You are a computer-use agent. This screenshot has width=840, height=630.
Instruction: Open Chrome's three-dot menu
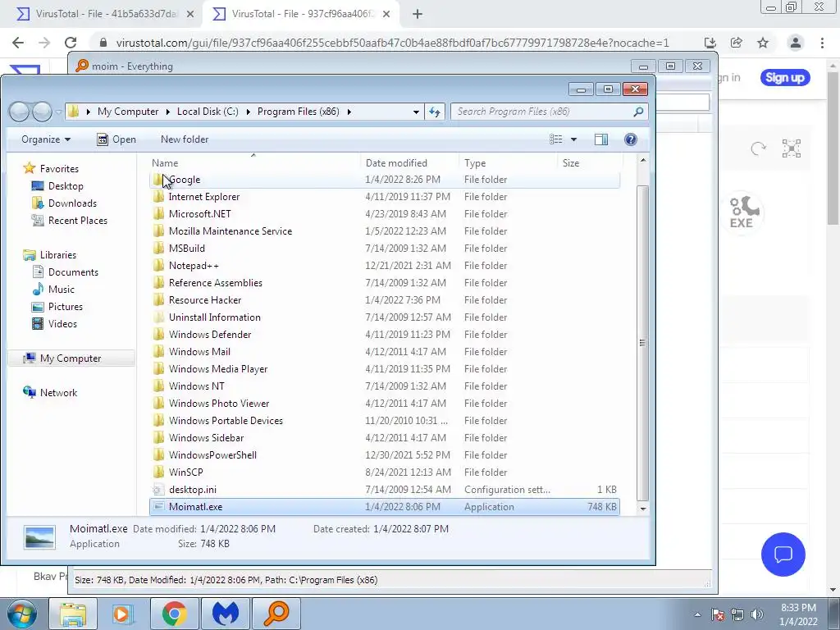(x=822, y=43)
